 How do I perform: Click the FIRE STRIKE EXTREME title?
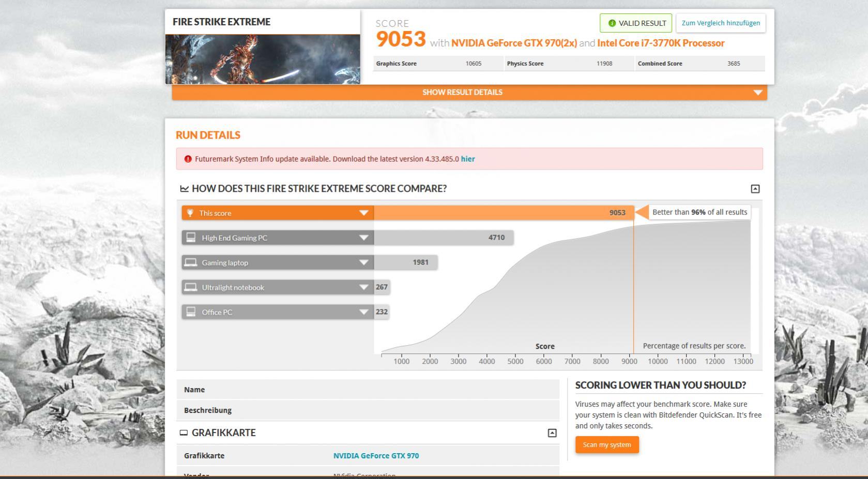221,22
